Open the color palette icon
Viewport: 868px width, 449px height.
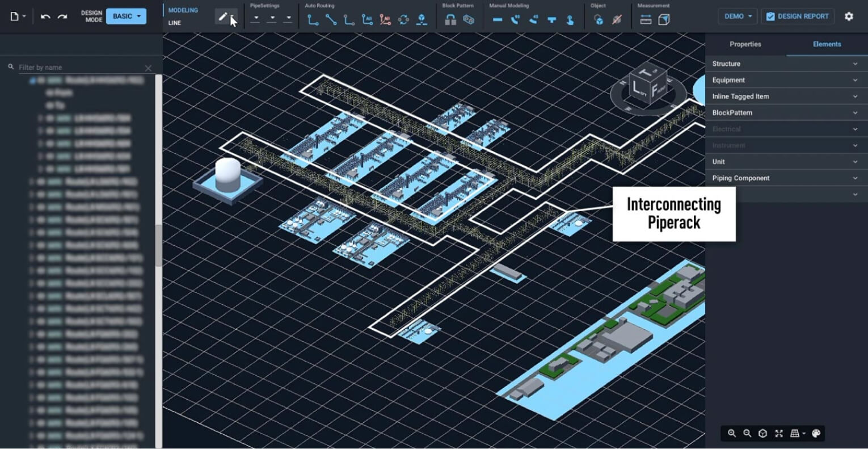816,434
